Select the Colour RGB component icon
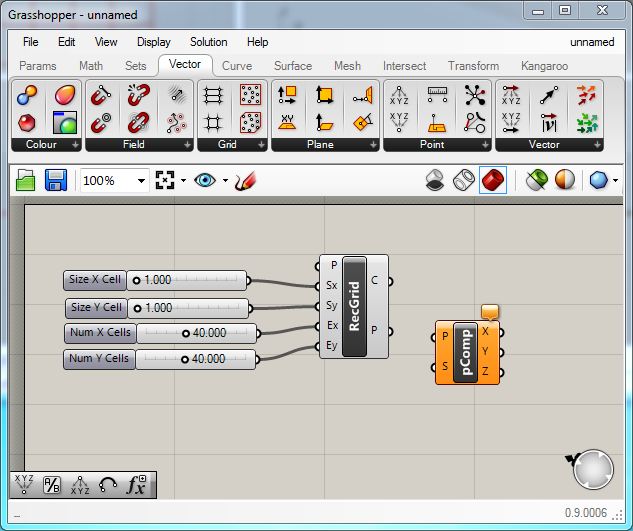633x531 pixels. (x=27, y=95)
